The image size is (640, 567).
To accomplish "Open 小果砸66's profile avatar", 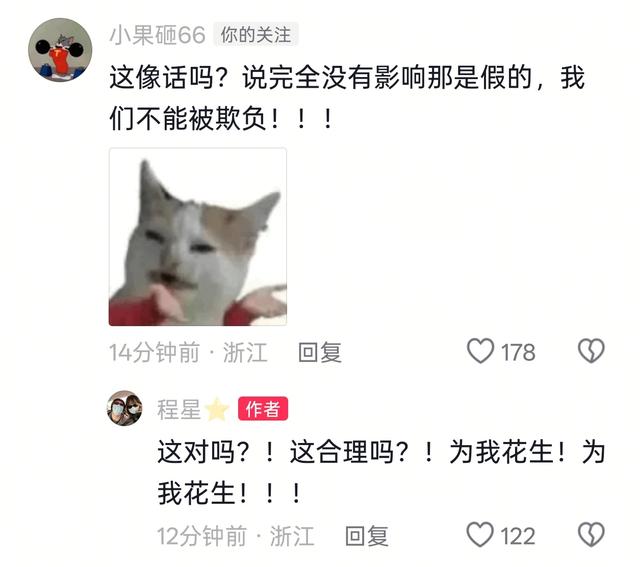I will coord(60,50).
